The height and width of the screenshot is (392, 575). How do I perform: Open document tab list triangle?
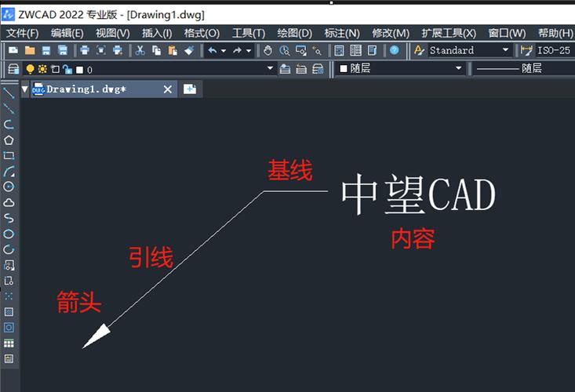[x=24, y=89]
